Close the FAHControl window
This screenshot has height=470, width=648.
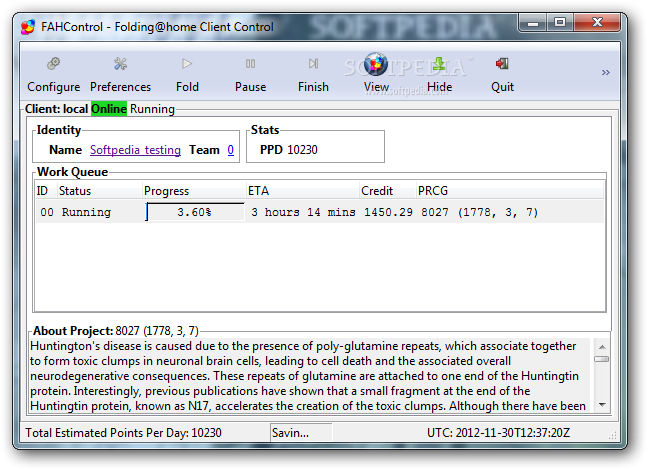point(597,23)
